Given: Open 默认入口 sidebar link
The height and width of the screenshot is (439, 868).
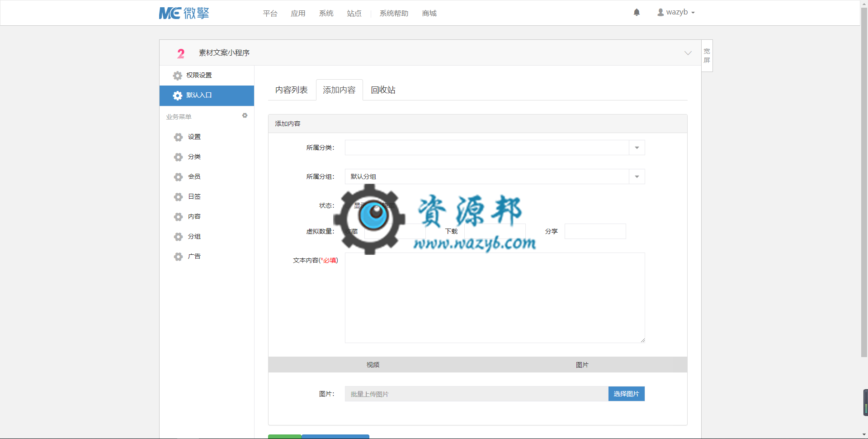Looking at the screenshot, I should click(x=207, y=95).
